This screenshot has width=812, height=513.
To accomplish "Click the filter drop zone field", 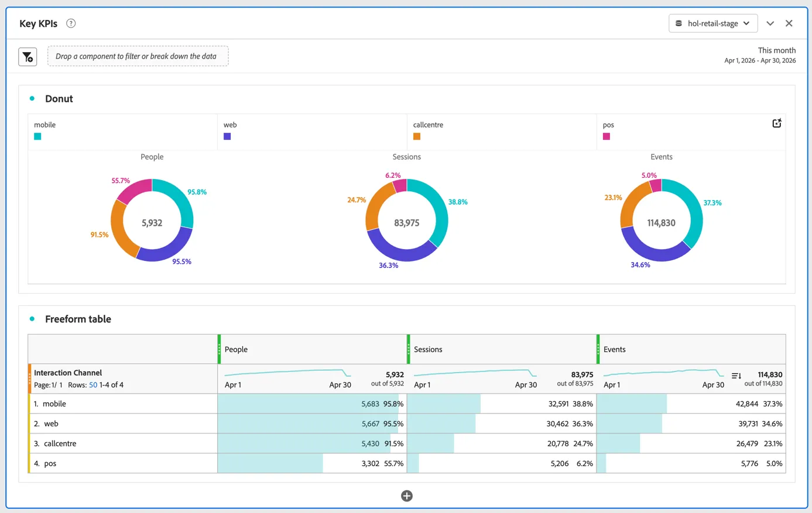I will [138, 56].
